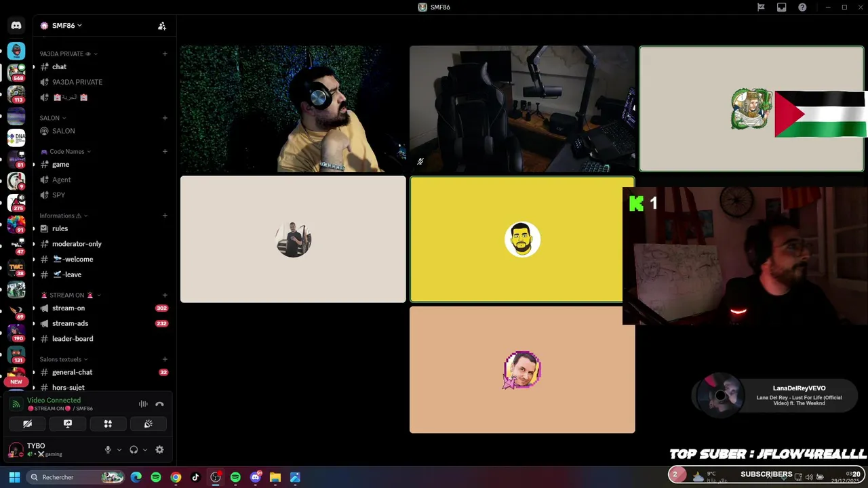Open voice connection signal details
868x488 pixels.
coord(16,404)
